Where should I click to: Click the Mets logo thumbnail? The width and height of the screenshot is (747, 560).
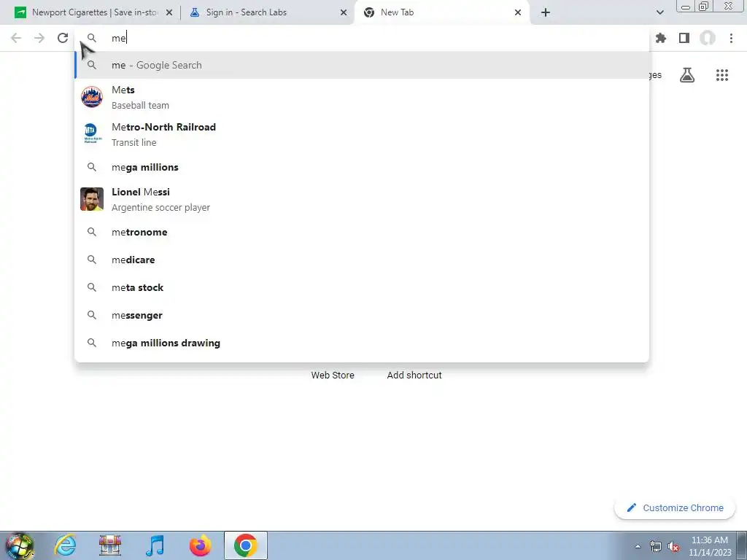pos(91,97)
